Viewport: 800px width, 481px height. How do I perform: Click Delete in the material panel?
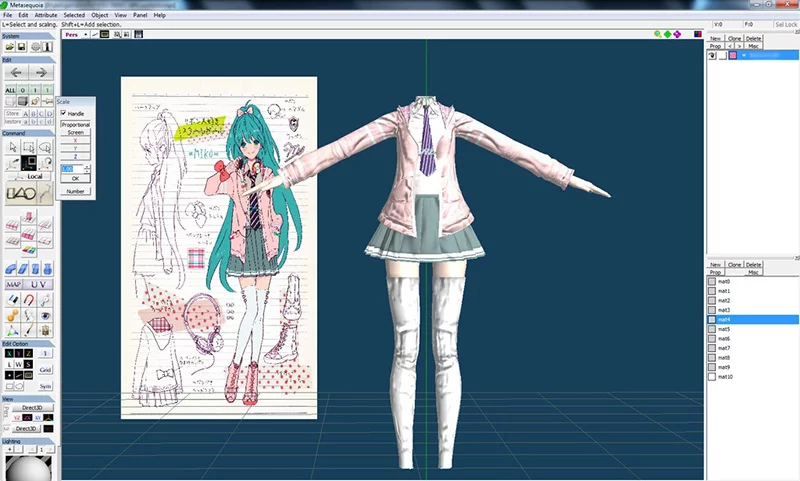pyautogui.click(x=753, y=265)
